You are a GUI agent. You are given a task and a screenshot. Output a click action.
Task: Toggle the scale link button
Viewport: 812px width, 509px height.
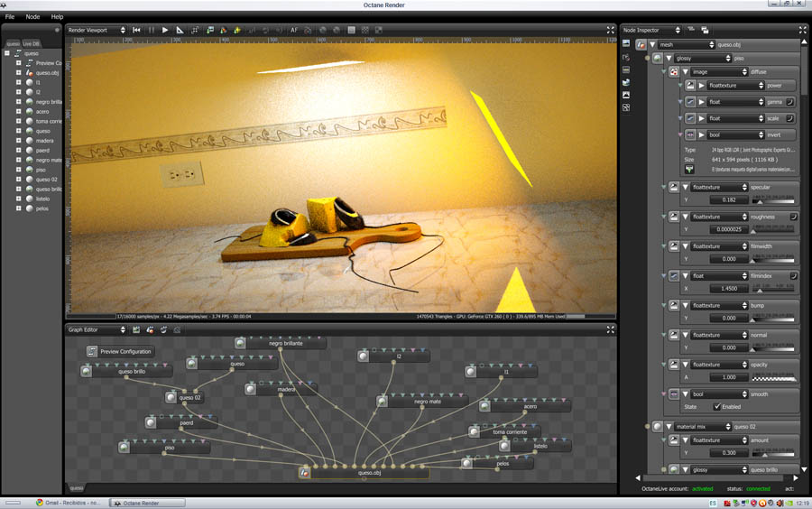click(x=790, y=118)
